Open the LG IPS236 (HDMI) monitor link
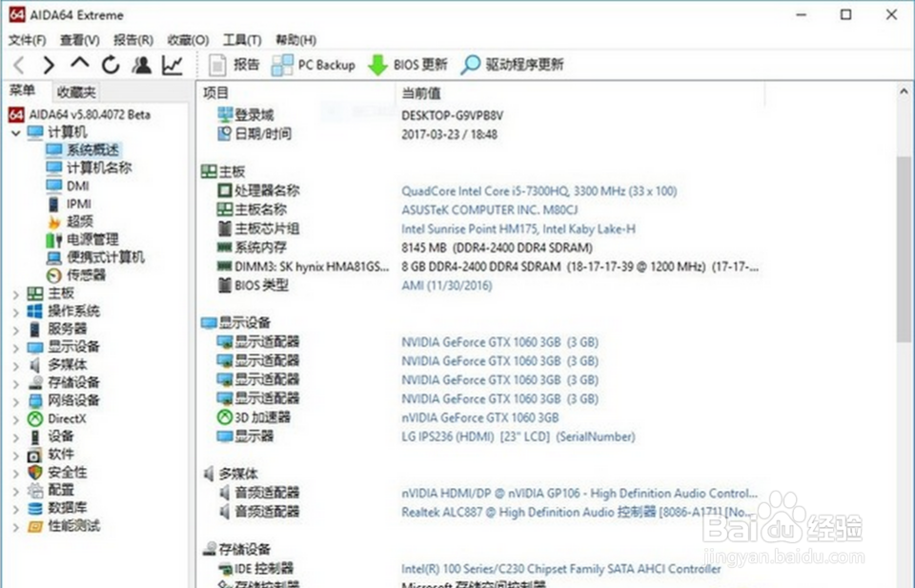 coord(518,436)
